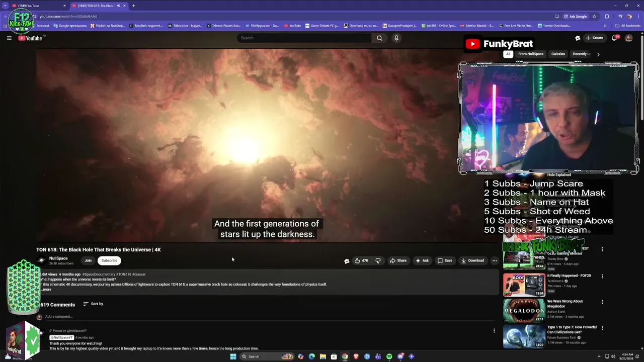Open the account avatar menu
Image resolution: width=644 pixels, height=362 pixels.
628,38
